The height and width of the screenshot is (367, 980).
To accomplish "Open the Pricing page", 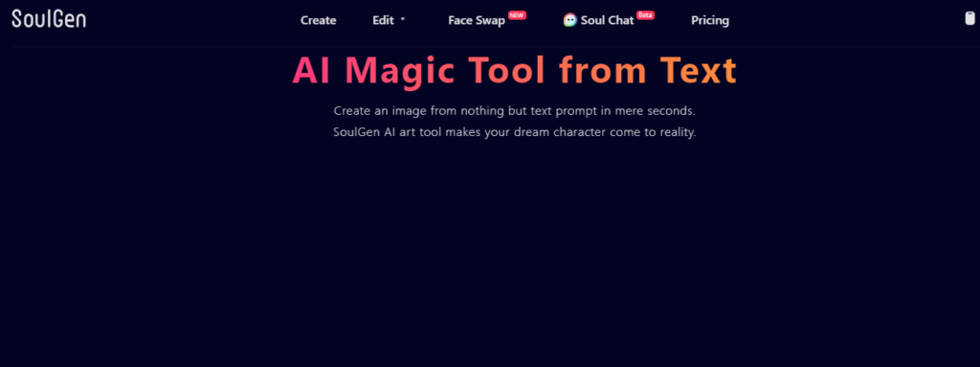I will 710,20.
